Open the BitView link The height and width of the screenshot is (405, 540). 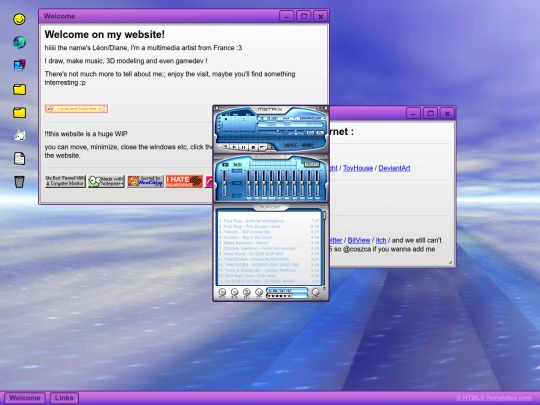coord(359,240)
